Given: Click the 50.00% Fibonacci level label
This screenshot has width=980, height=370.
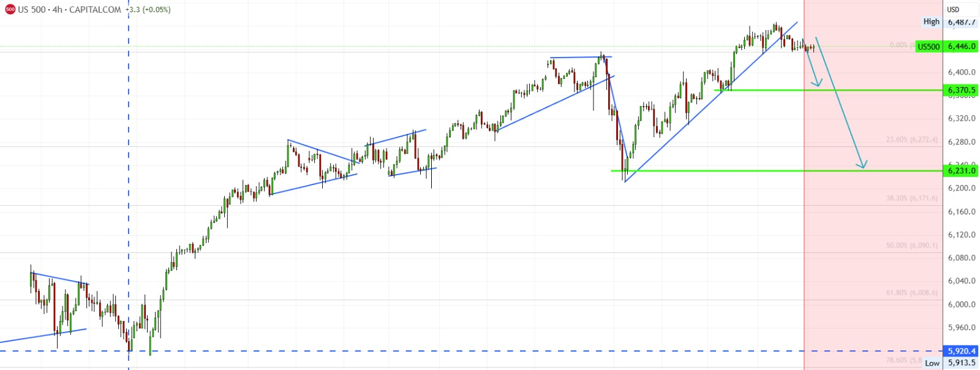Looking at the screenshot, I should point(911,245).
